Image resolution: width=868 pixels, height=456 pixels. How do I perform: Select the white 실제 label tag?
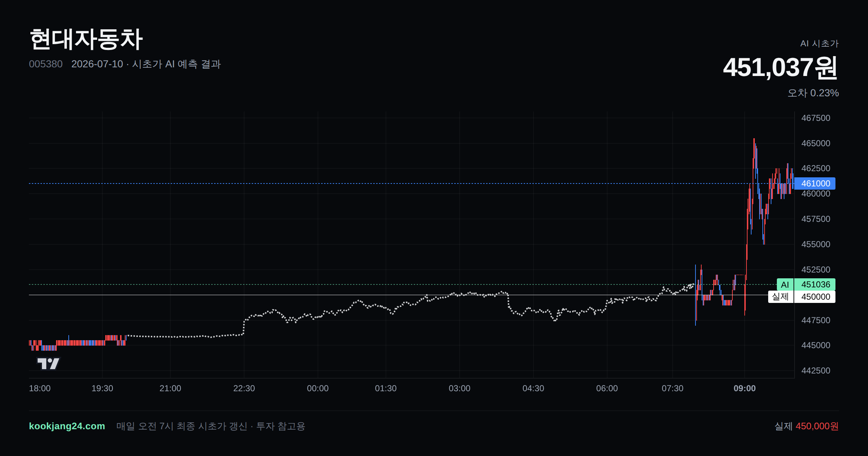[x=780, y=297]
